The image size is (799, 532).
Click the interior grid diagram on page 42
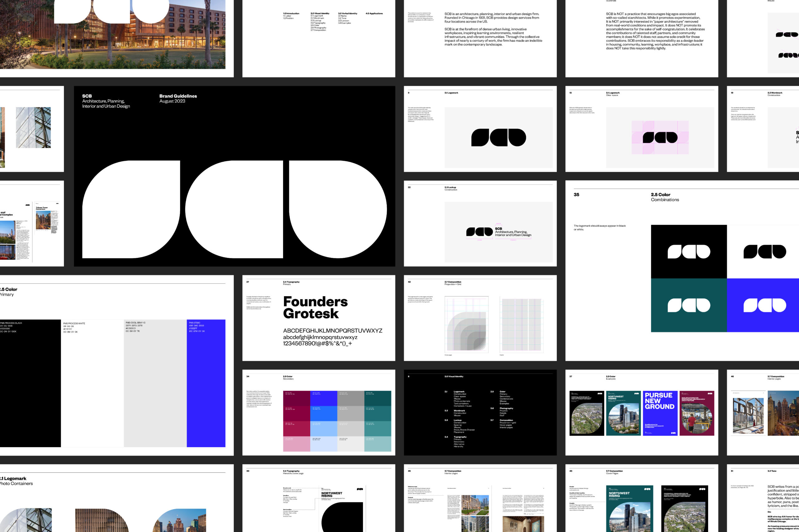point(522,325)
